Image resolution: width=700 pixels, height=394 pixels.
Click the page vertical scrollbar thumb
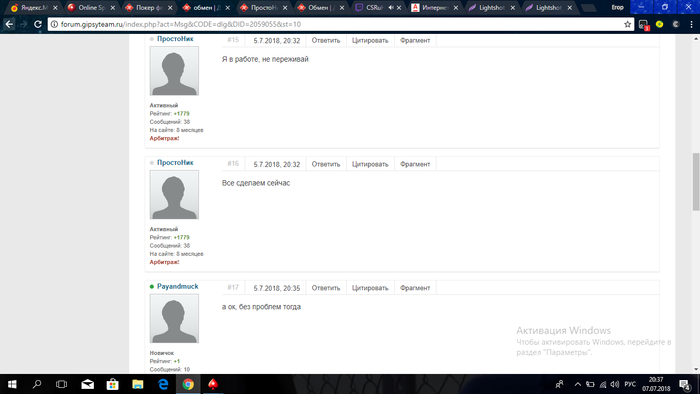coord(696,181)
